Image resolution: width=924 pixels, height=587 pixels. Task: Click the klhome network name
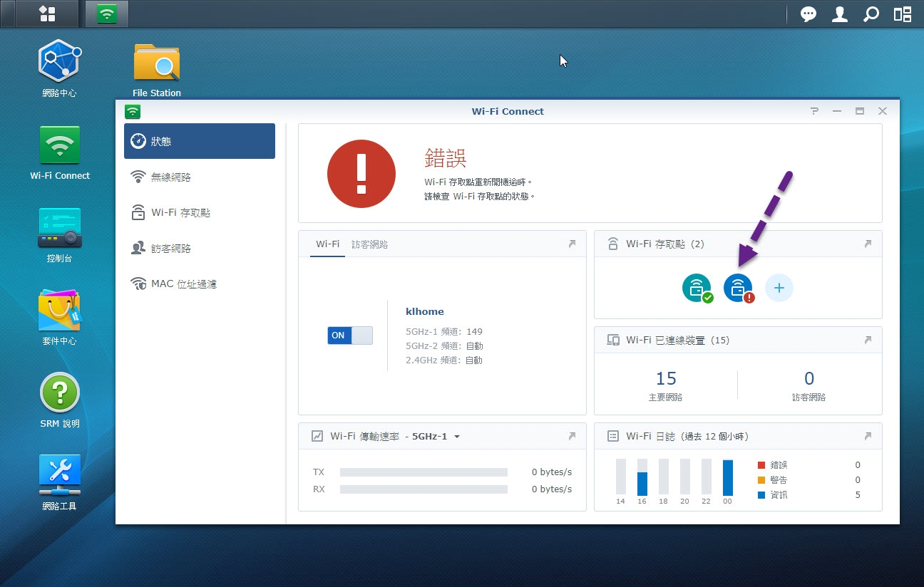[425, 311]
